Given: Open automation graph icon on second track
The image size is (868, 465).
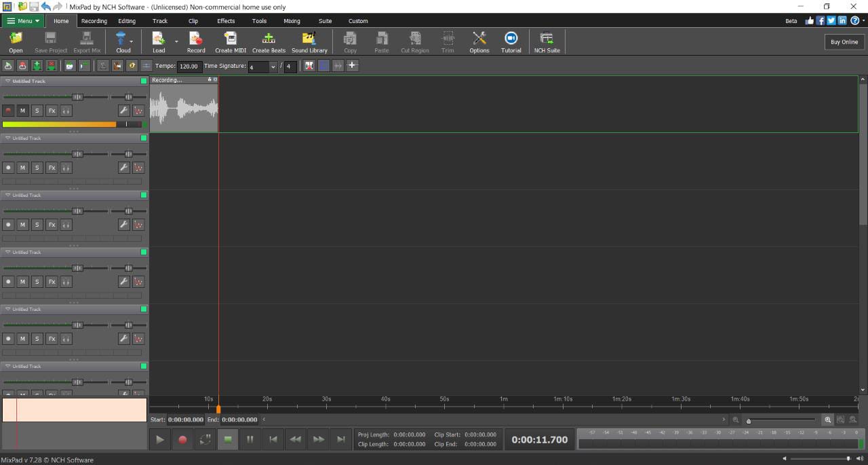Looking at the screenshot, I should pos(138,168).
